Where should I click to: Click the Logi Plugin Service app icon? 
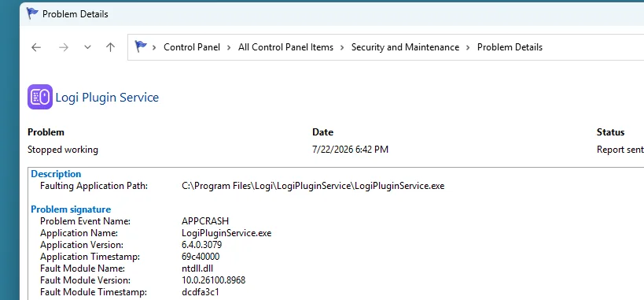point(40,97)
